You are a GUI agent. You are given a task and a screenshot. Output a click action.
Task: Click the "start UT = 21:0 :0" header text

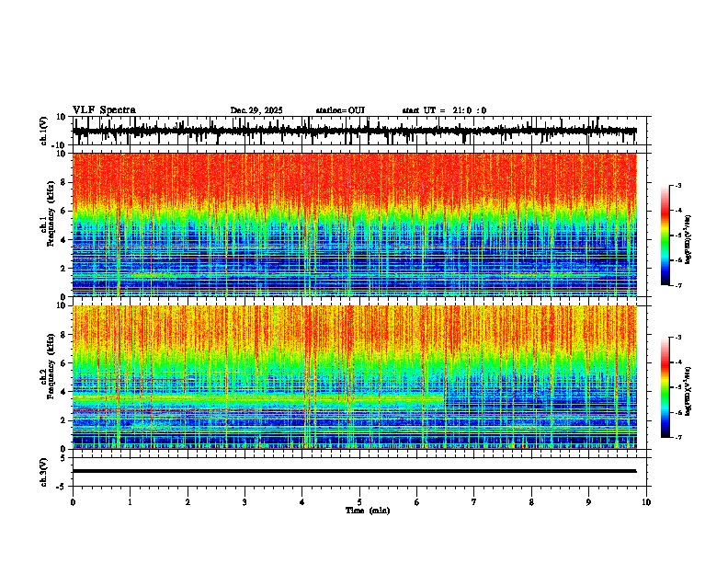444,110
